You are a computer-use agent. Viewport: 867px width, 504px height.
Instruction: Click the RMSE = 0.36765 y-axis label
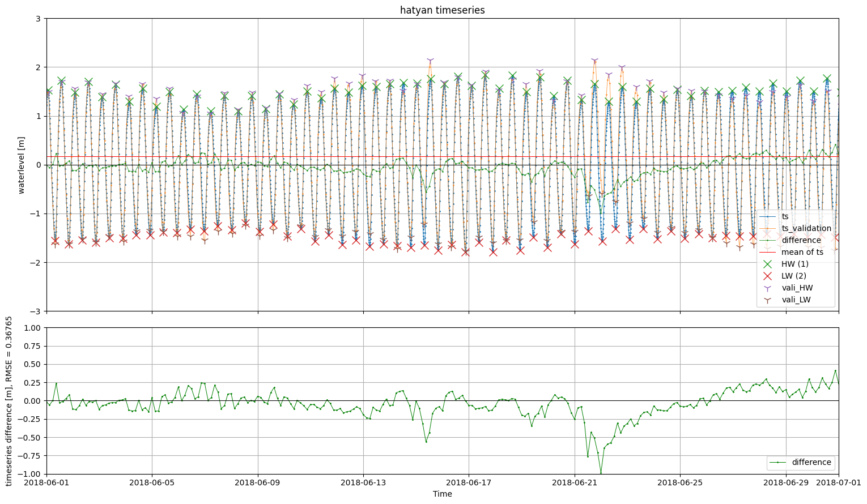9,401
